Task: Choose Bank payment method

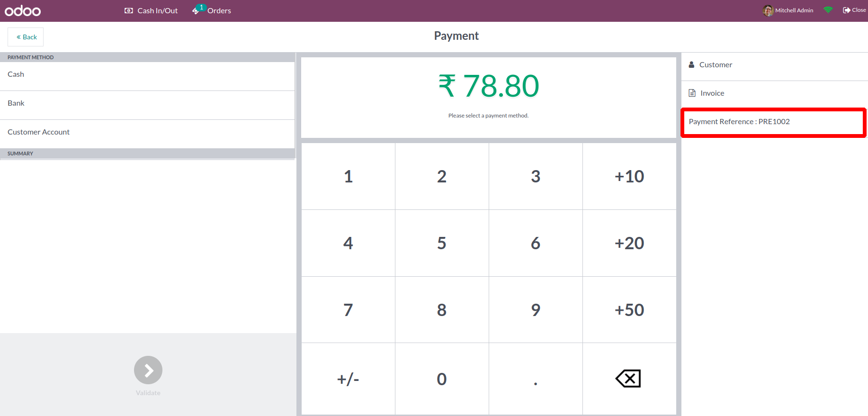Action: [147, 104]
